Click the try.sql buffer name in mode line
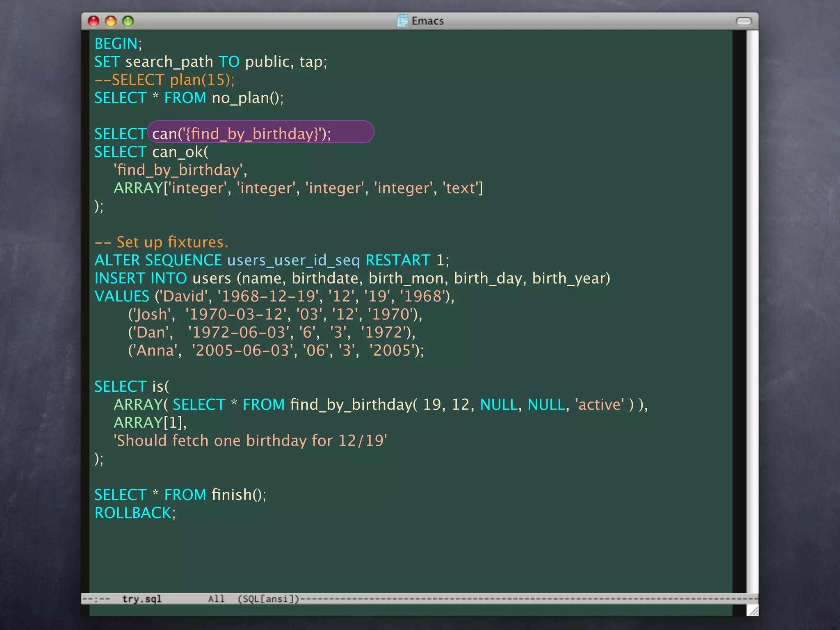Image resolution: width=840 pixels, height=630 pixels. tap(142, 599)
